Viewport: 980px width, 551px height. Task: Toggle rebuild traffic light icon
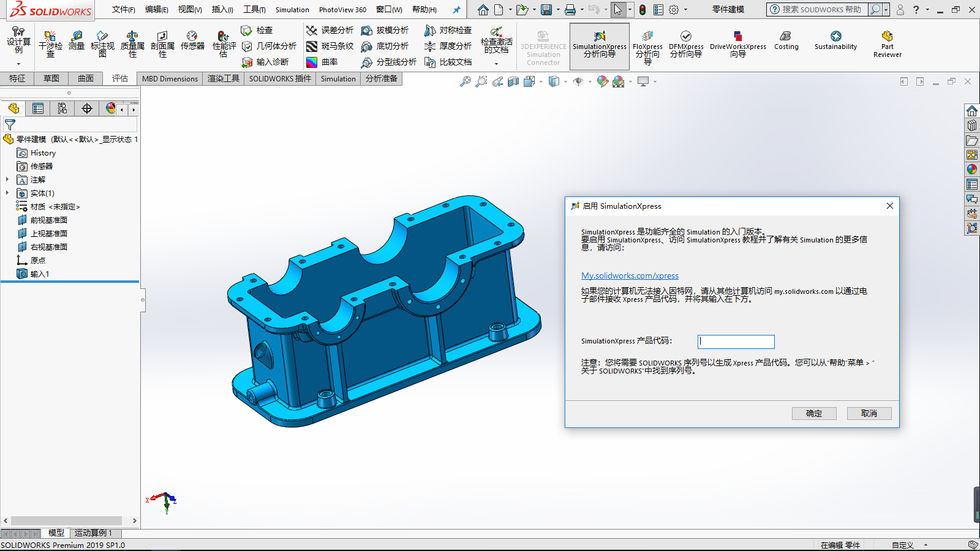pos(642,10)
